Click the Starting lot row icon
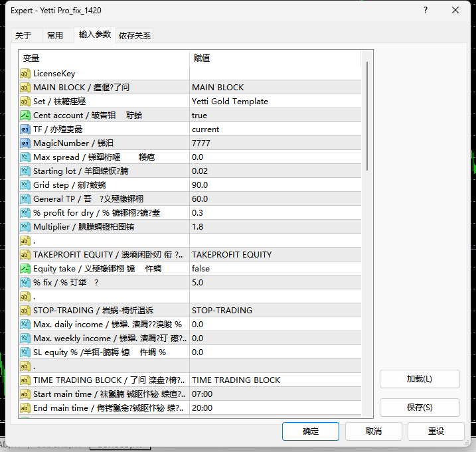The height and width of the screenshot is (452, 476). click(x=25, y=171)
